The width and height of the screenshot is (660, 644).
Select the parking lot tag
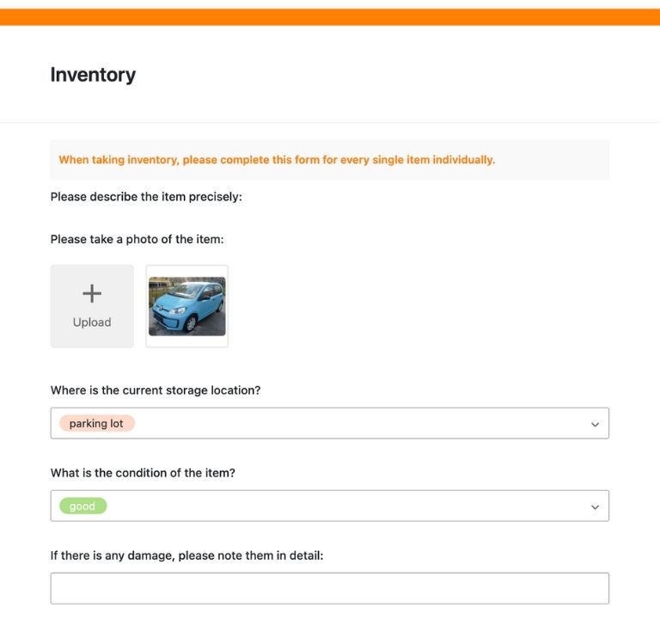coord(96,424)
